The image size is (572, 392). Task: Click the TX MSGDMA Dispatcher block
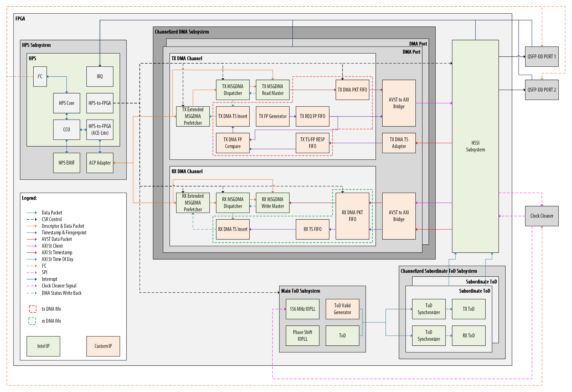pyautogui.click(x=233, y=90)
